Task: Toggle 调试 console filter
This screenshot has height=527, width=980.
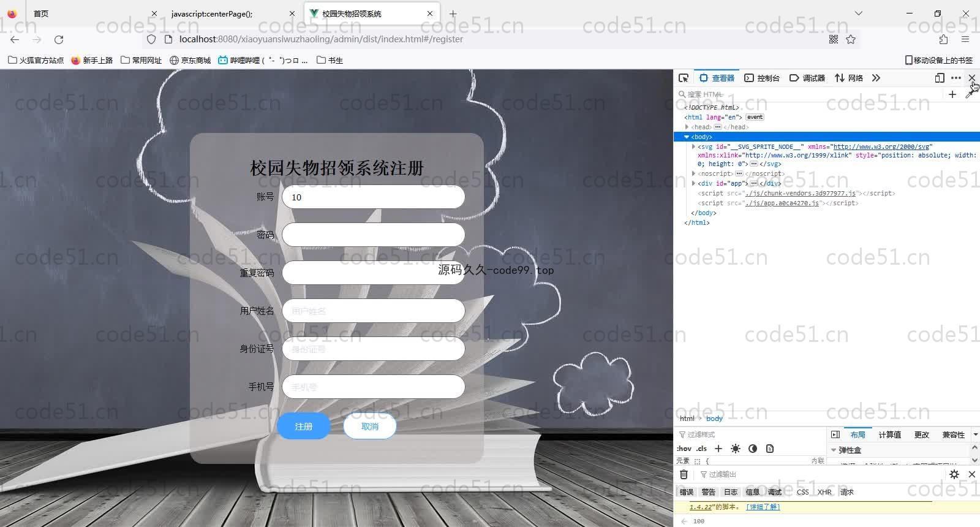Action: pyautogui.click(x=775, y=492)
